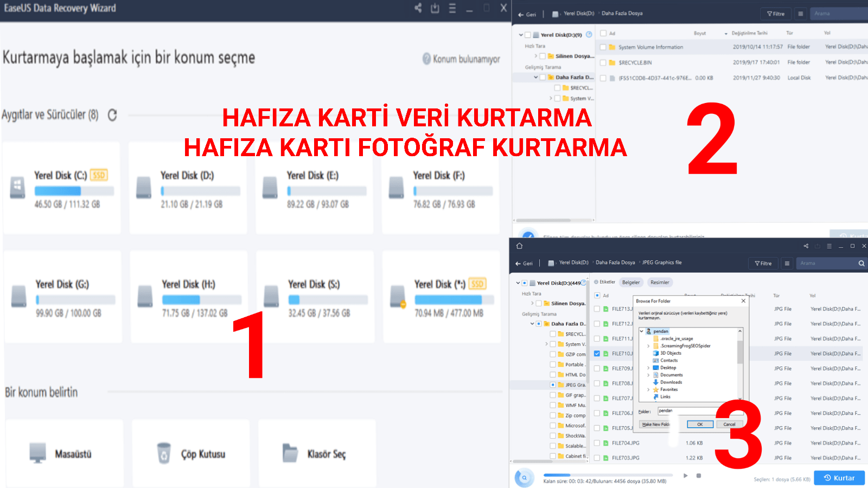The image size is (868, 488).
Task: Collapse Yerel Disk(D:)(9) tree node
Action: (x=521, y=35)
